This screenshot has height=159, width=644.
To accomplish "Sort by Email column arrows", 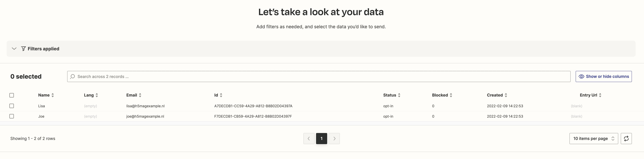I will click(140, 95).
